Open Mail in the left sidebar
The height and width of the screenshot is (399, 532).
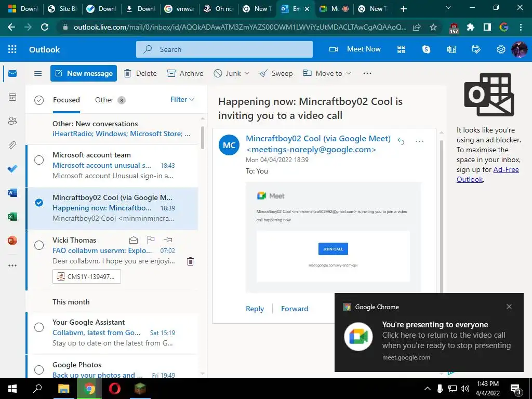[12, 73]
